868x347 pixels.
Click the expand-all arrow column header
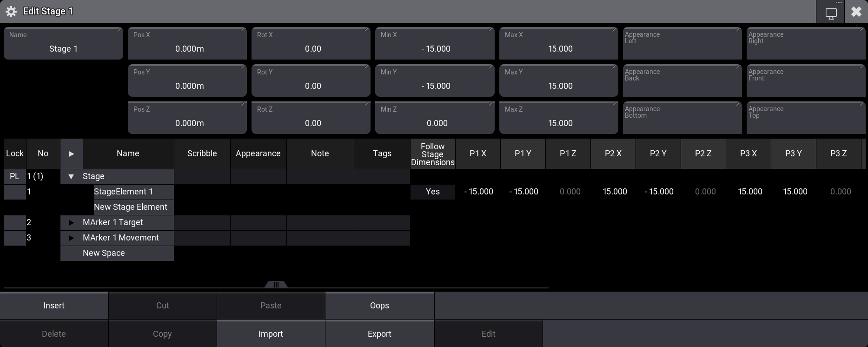(71, 153)
